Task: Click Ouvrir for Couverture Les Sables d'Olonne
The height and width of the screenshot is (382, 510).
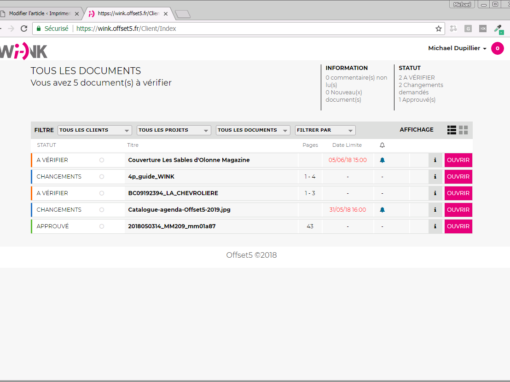Action: (x=458, y=160)
